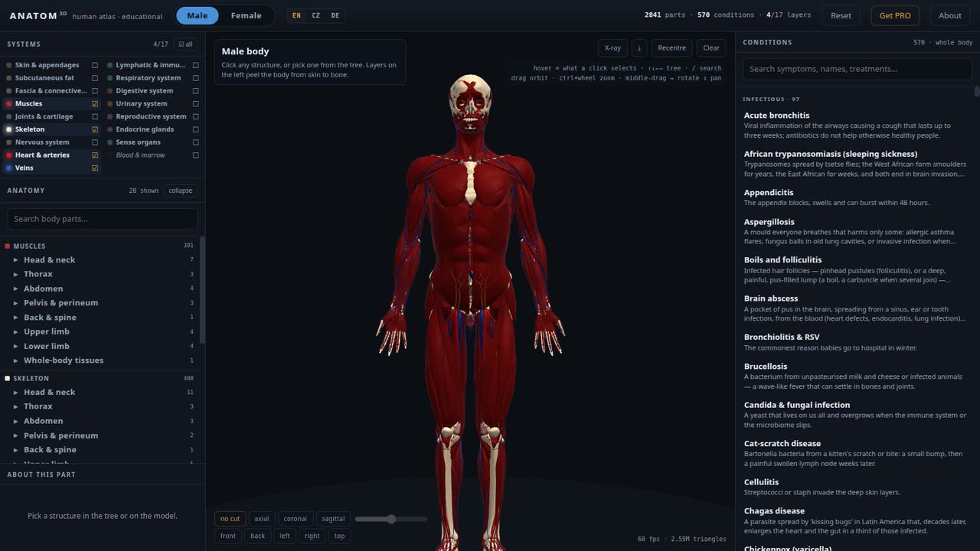Viewport: 980px width, 551px height.
Task: Adjust the cut plane position slider
Action: coord(391,519)
